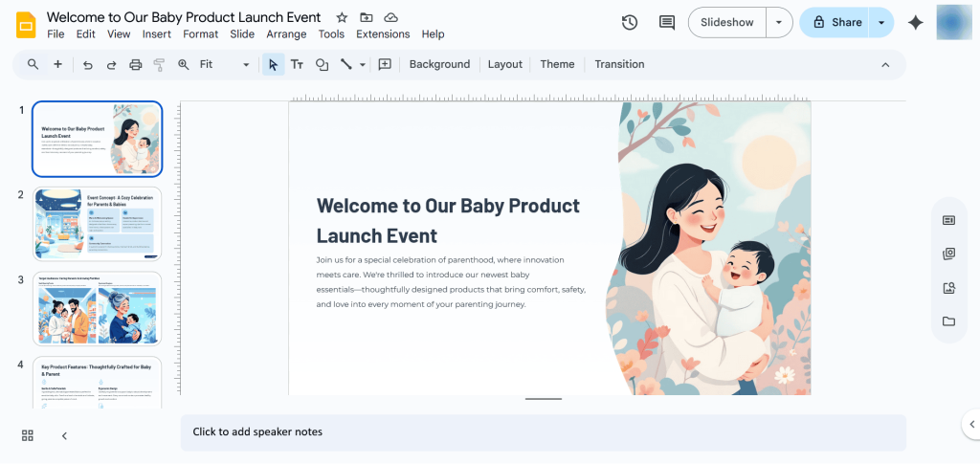Click the speaker notes field
The image size is (980, 464).
(x=543, y=432)
